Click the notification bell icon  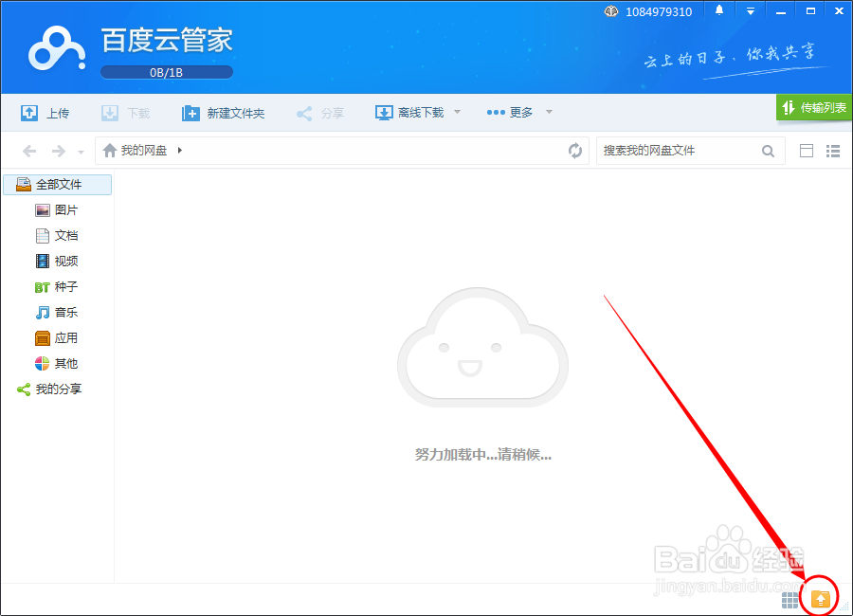(717, 10)
